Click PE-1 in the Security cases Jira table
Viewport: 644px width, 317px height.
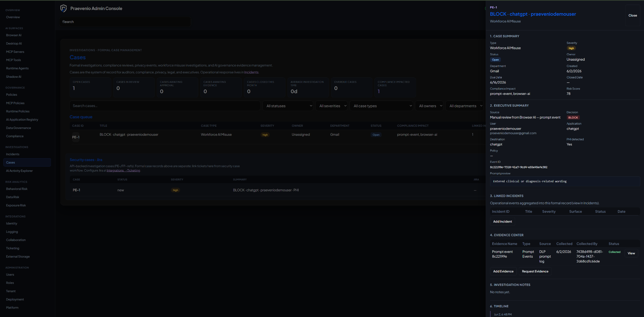(76, 190)
